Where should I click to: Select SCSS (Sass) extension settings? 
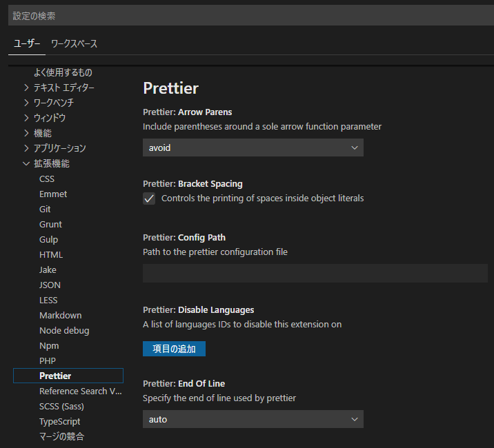61,407
